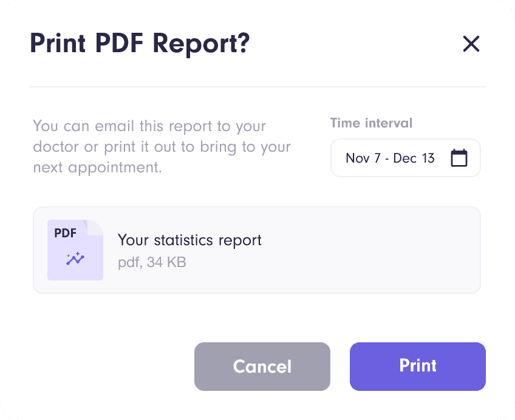Close the Print PDF Report dialog
This screenshot has height=420, width=515.
pos(471,44)
